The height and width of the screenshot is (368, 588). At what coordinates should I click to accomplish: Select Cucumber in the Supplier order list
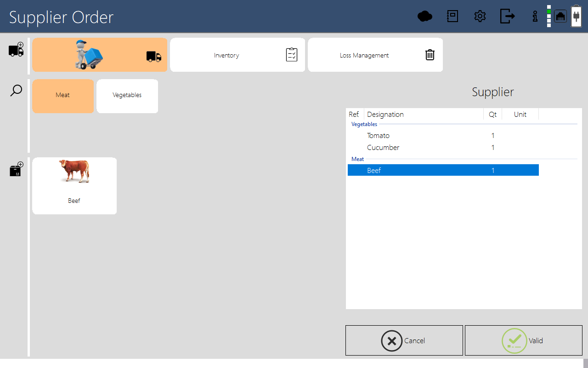tap(413, 147)
